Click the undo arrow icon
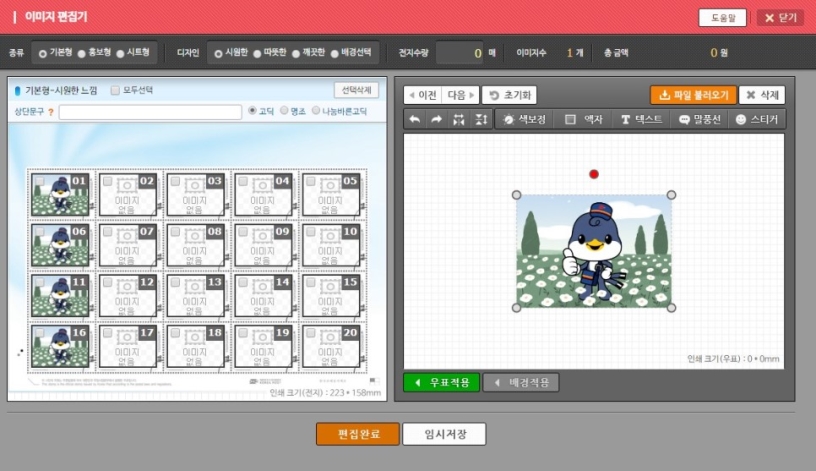Image resolution: width=816 pixels, height=471 pixels. 415,120
